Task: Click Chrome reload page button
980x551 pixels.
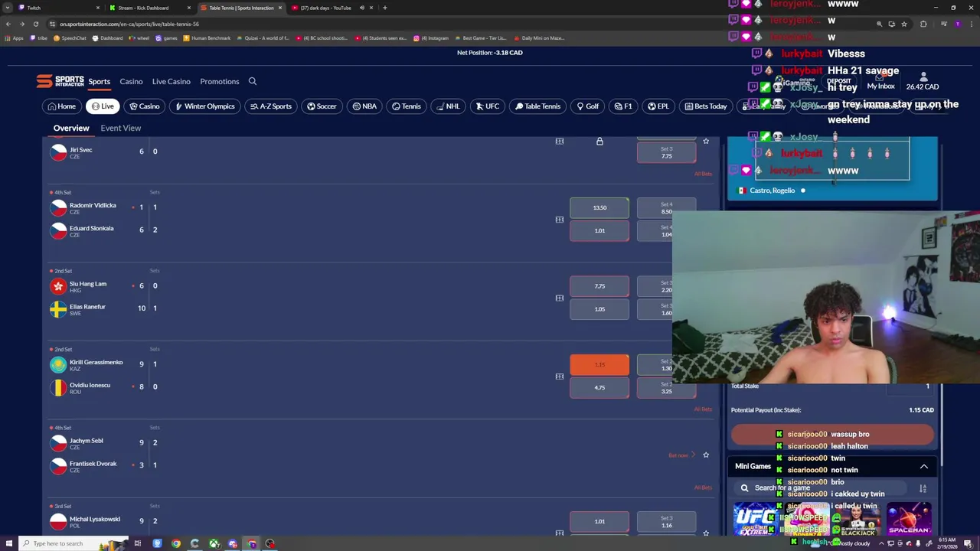Action: coord(35,24)
